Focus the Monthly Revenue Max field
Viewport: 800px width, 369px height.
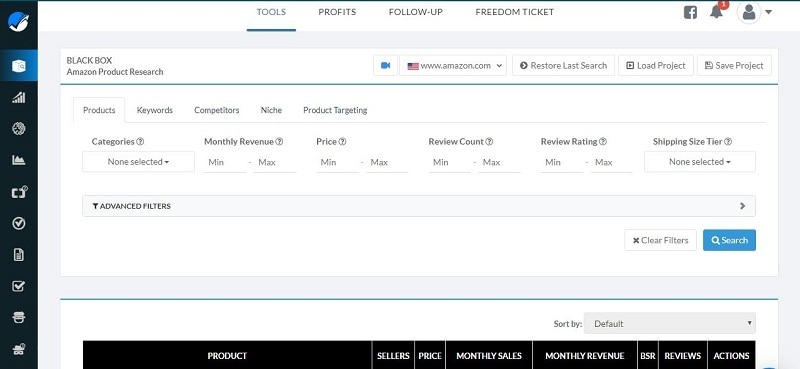[x=275, y=162]
